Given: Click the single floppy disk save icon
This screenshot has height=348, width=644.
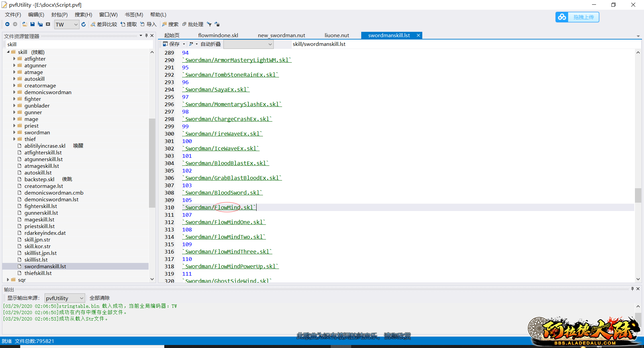Looking at the screenshot, I should (x=33, y=24).
